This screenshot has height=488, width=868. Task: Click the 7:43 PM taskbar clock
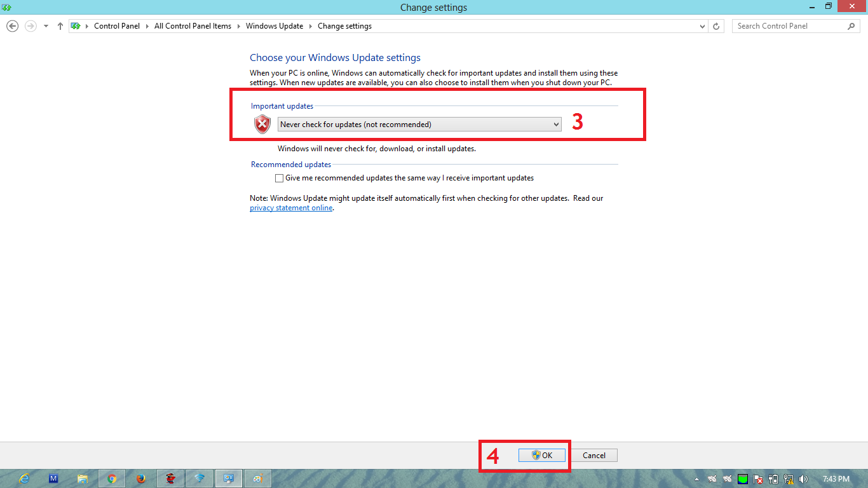pyautogui.click(x=836, y=479)
